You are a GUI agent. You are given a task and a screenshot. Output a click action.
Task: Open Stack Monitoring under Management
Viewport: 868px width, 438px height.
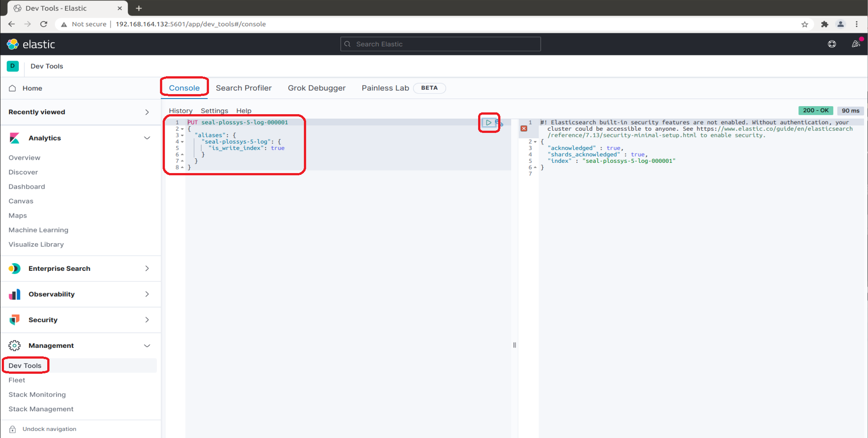37,394
